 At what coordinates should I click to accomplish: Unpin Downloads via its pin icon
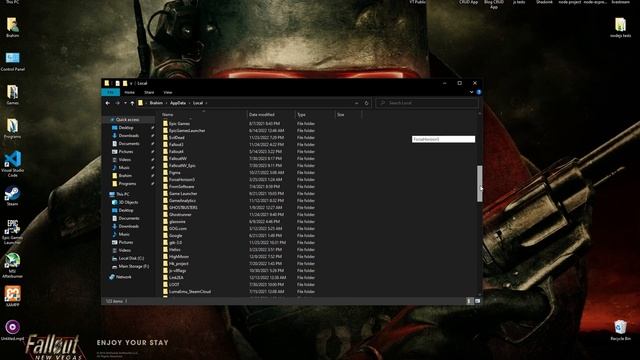coord(152,136)
